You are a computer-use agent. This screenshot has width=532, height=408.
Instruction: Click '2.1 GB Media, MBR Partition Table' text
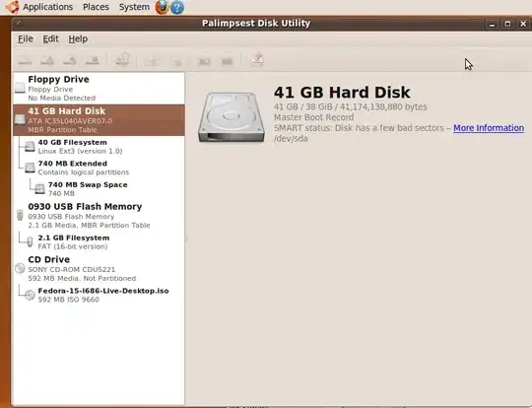tap(89, 226)
